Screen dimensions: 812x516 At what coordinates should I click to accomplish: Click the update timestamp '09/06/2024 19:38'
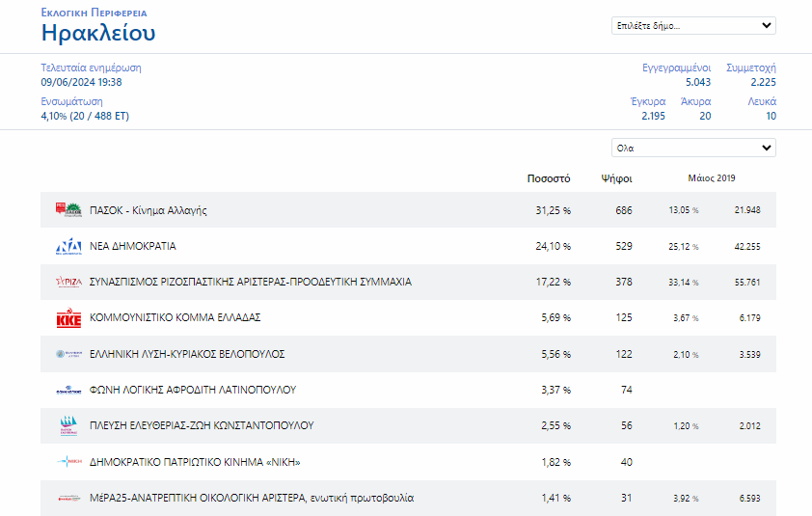81,82
